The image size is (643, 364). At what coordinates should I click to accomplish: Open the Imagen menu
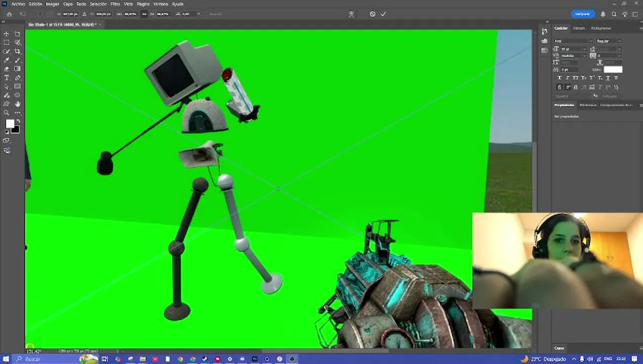53,4
